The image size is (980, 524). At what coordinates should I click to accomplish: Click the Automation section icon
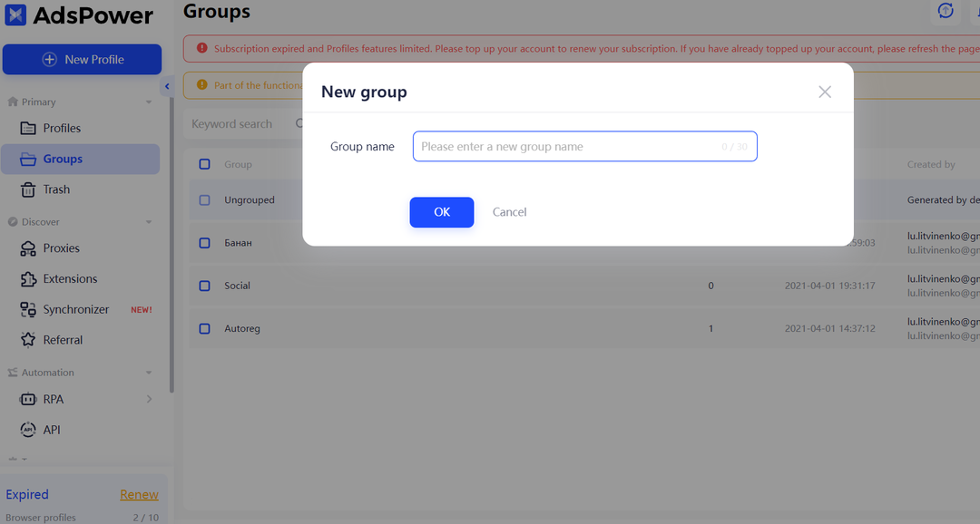click(x=13, y=373)
